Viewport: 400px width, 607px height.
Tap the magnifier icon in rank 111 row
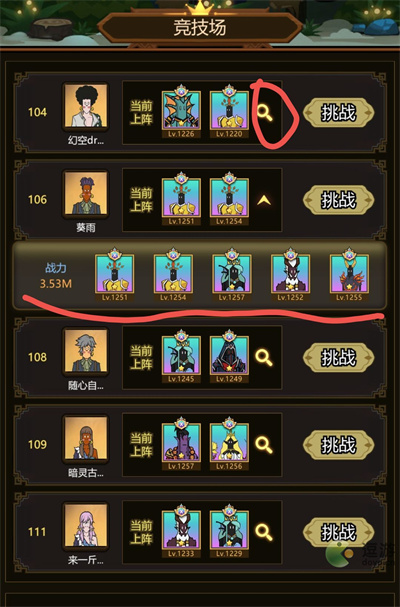pyautogui.click(x=264, y=532)
